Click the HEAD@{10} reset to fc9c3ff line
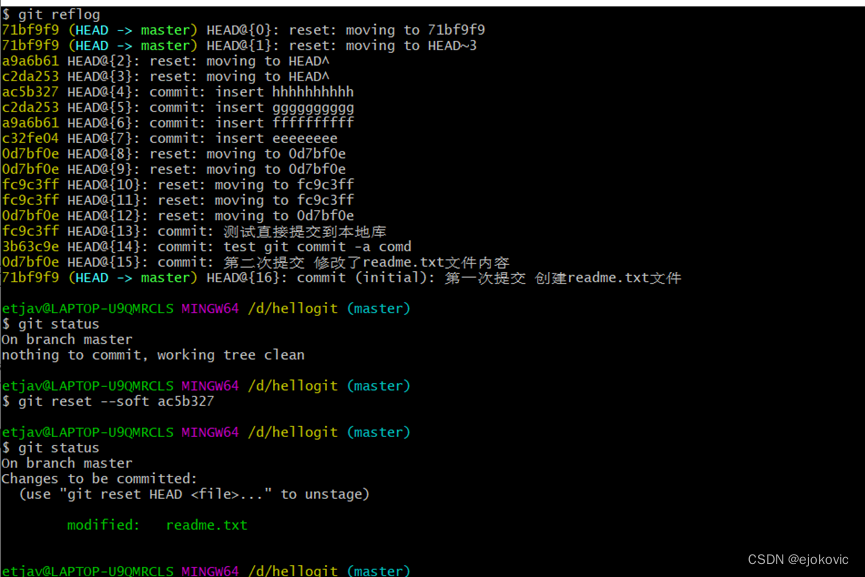This screenshot has height=577, width=865. [178, 184]
